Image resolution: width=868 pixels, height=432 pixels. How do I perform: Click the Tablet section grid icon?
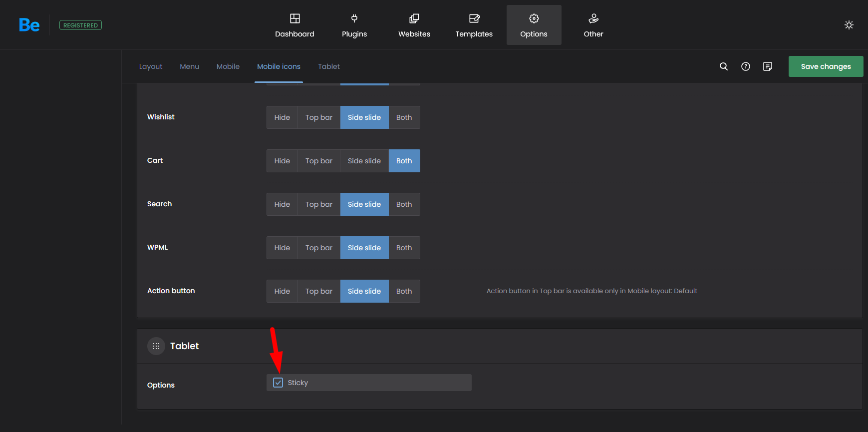tap(156, 346)
